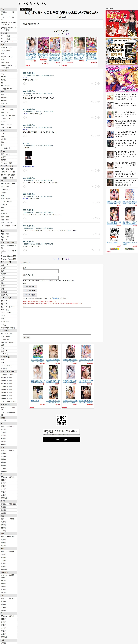138x644 pixels.
Task: Click ファイルを選択 1 upload button
Action: pos(30,286)
